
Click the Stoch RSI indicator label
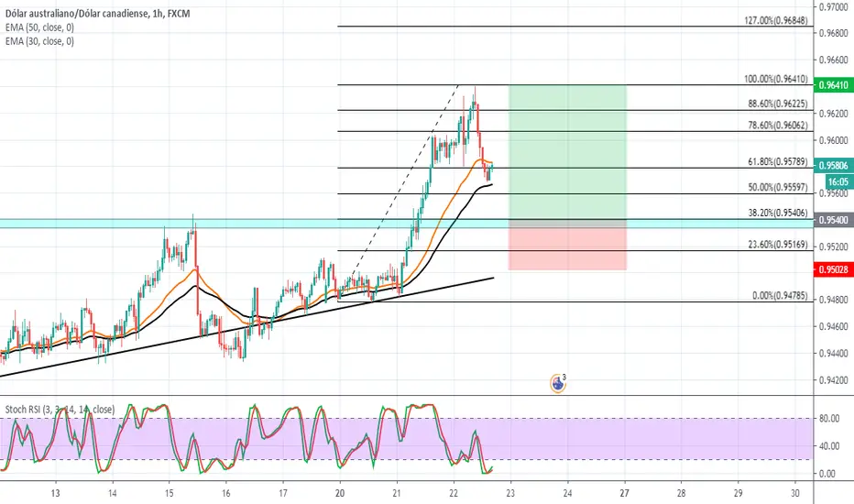coord(60,410)
